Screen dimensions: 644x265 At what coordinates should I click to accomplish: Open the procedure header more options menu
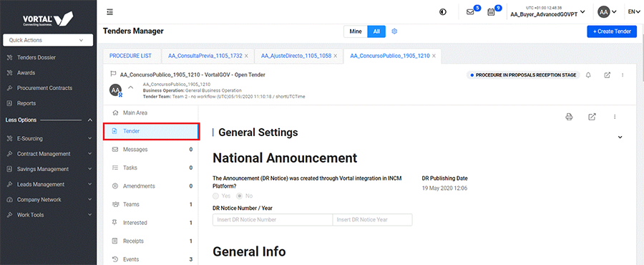click(623, 75)
